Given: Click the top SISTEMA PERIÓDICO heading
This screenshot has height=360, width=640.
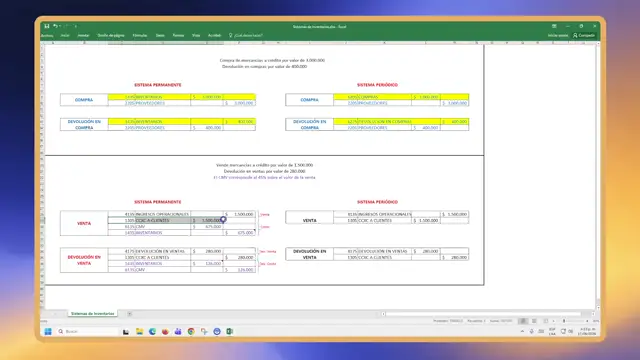Looking at the screenshot, I should (x=377, y=85).
